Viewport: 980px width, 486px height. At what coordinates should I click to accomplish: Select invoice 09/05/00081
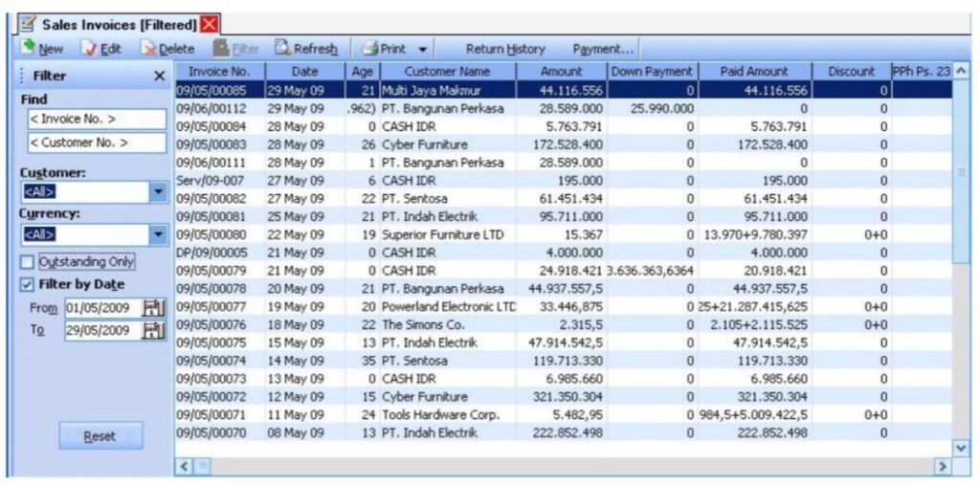point(211,217)
